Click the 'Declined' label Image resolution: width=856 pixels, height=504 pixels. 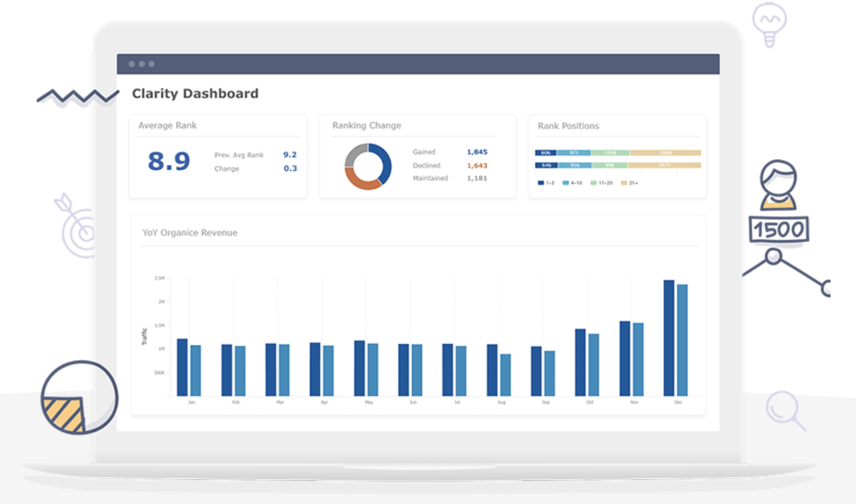click(x=426, y=165)
